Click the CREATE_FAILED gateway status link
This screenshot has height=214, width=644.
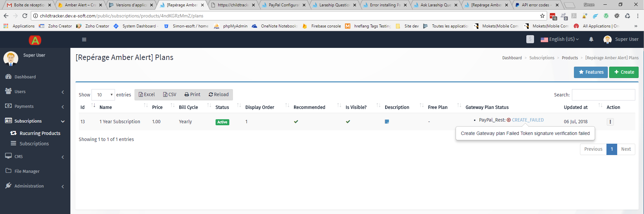tap(527, 120)
